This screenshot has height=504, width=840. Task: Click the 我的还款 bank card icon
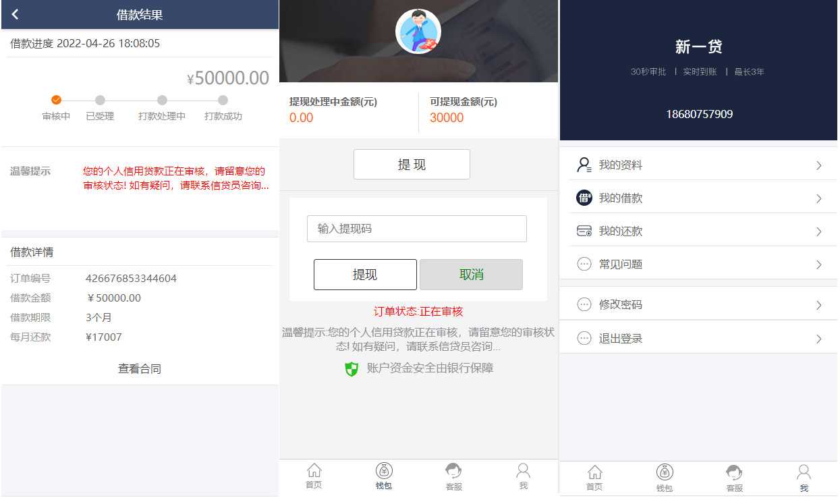point(584,230)
